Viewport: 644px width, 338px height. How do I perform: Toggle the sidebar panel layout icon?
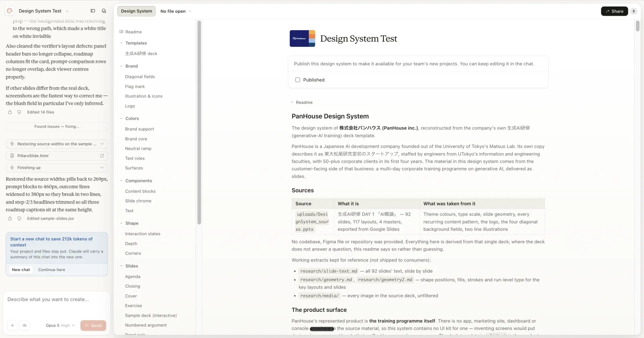pos(93,11)
